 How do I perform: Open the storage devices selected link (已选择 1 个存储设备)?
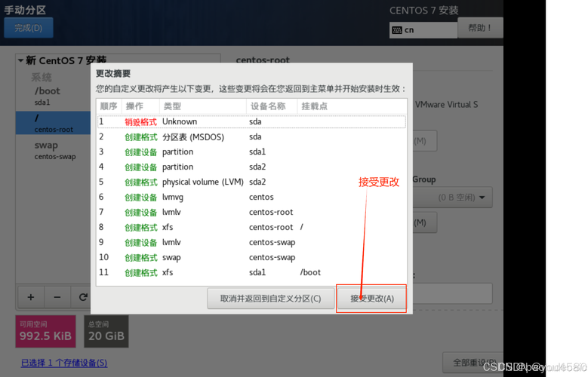point(64,363)
